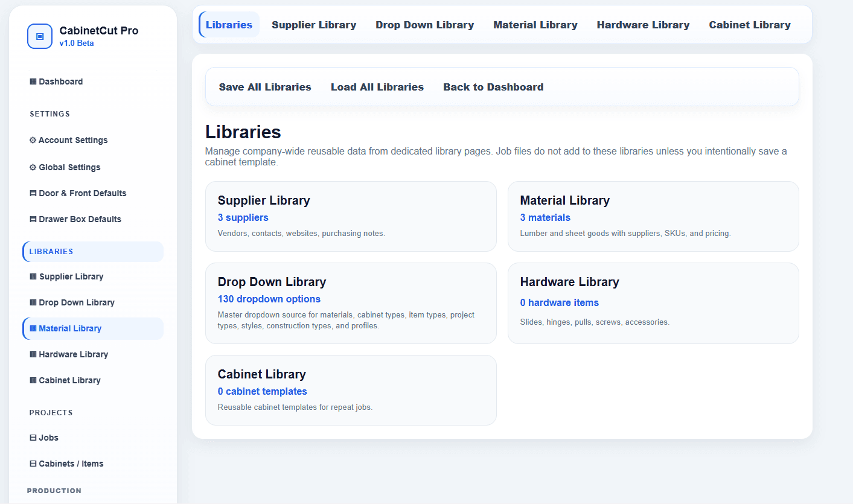The height and width of the screenshot is (504, 853).
Task: Open the Hardware Library card title
Action: click(570, 282)
